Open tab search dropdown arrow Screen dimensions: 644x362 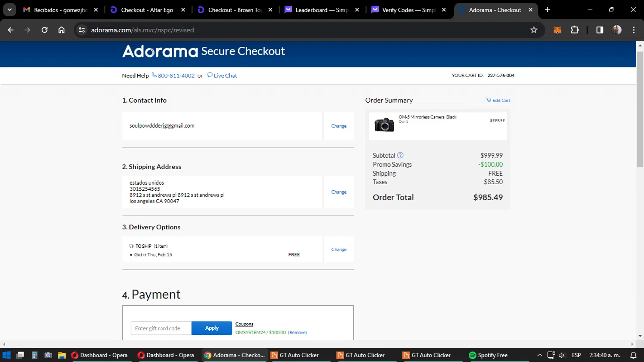pos(9,9)
